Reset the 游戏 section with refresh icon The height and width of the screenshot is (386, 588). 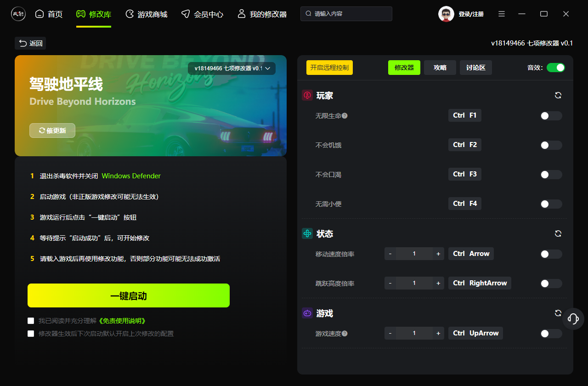point(558,313)
